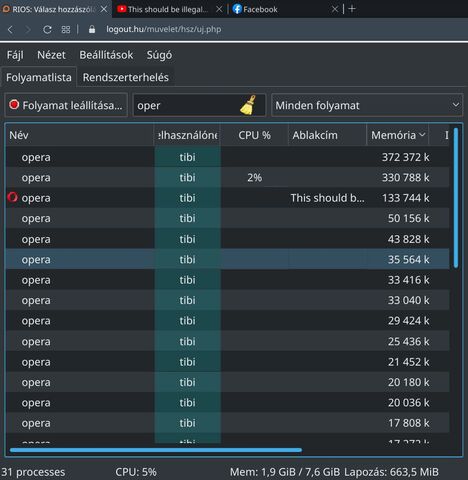
Task: Select the opera process using 33 416 k
Action: 227,280
